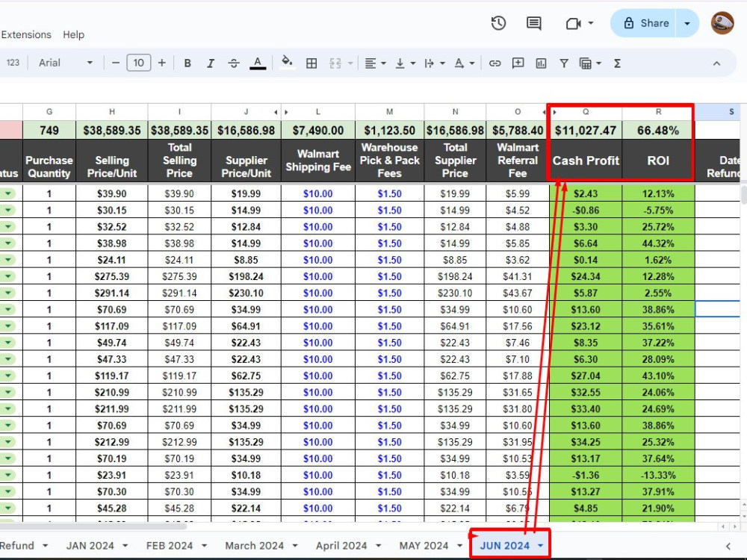The height and width of the screenshot is (560, 747).
Task: Open the Arial font dropdown
Action: (65, 63)
